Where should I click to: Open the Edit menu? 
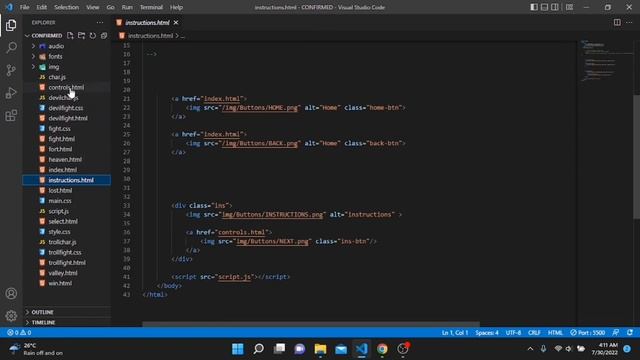pyautogui.click(x=42, y=7)
